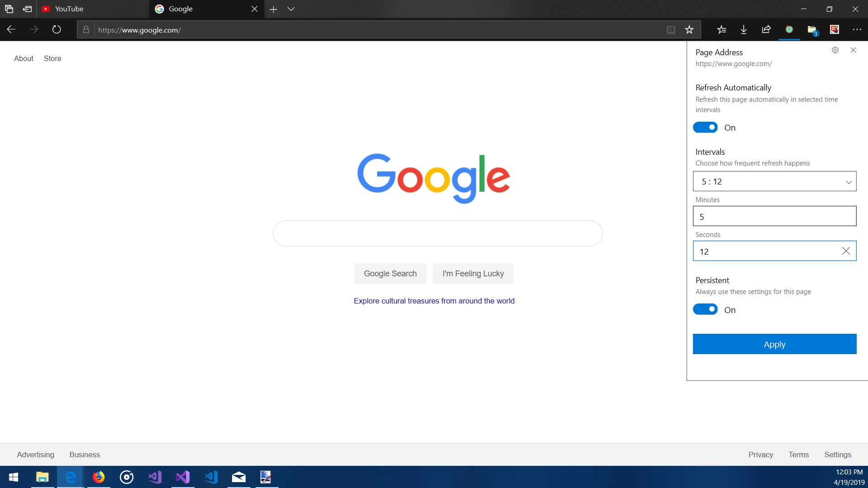Image resolution: width=868 pixels, height=488 pixels.
Task: Click the red extension icon in toolbar
Action: (835, 30)
